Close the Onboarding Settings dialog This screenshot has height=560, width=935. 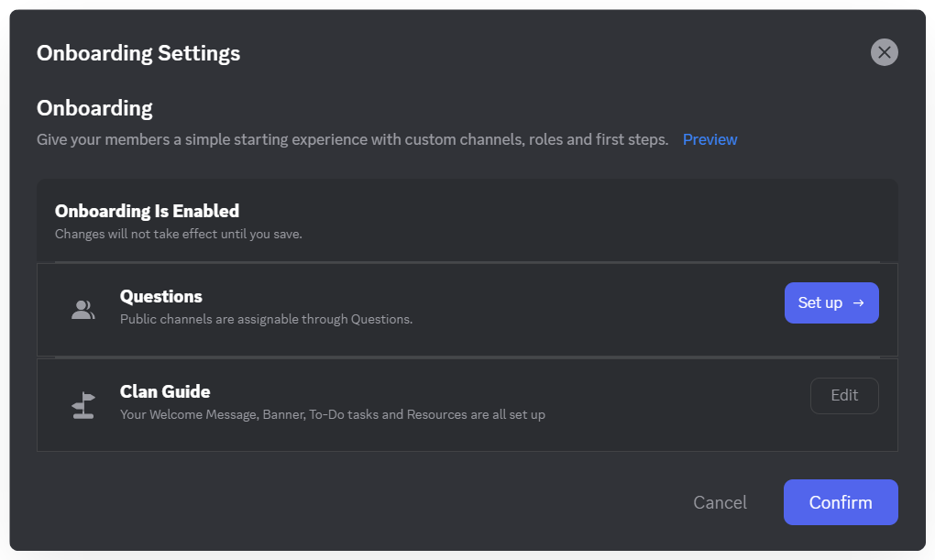point(884,52)
